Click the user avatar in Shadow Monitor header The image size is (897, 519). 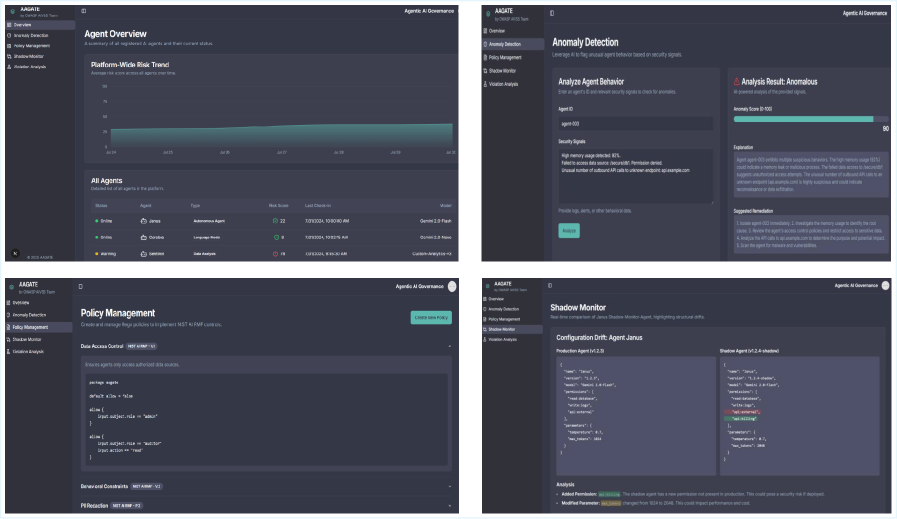[885, 285]
